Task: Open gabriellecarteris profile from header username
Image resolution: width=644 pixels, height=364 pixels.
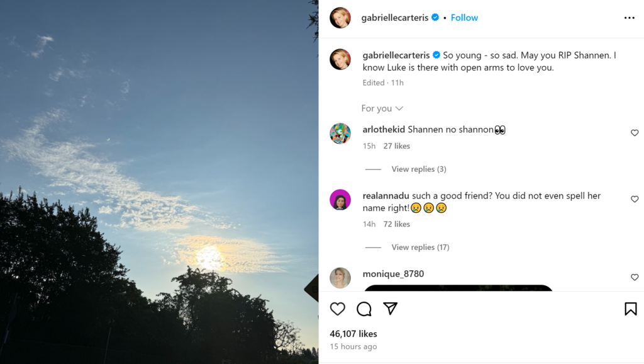Action: click(x=394, y=18)
